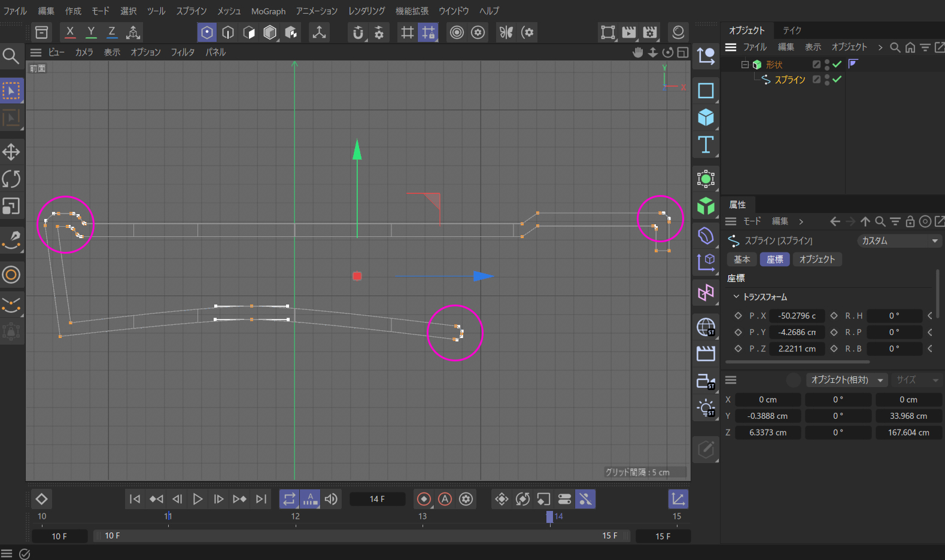Select the Rotate tool in left toolbar

(x=11, y=179)
